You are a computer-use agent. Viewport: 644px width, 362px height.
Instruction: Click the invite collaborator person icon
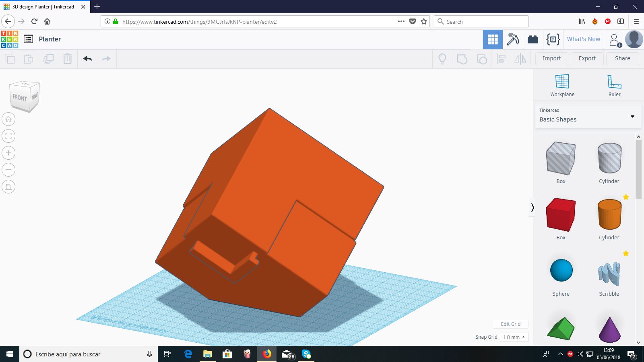615,40
